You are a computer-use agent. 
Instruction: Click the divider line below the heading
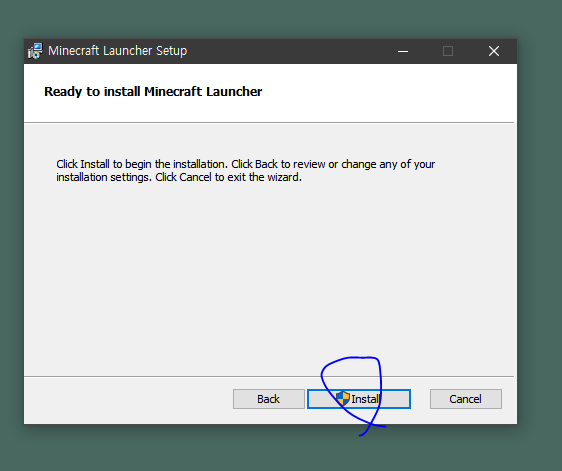[x=269, y=123]
